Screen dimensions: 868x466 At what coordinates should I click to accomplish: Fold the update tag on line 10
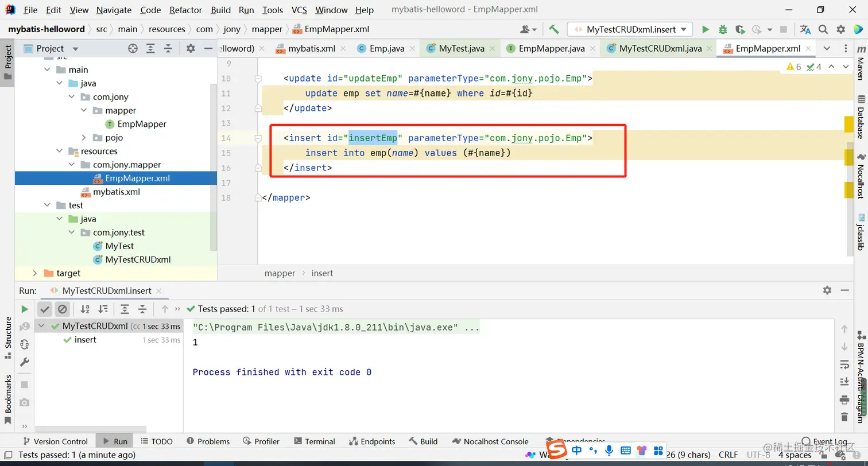pyautogui.click(x=258, y=78)
